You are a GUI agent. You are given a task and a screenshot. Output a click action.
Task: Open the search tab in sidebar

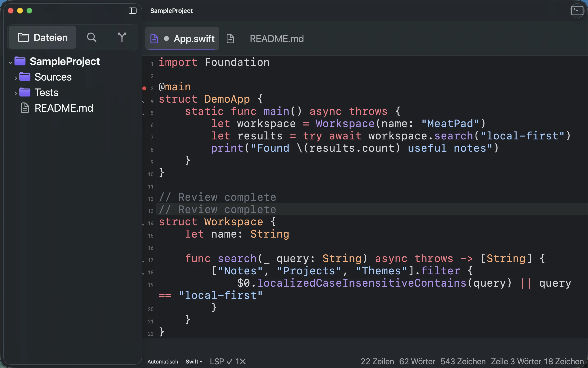tap(92, 37)
